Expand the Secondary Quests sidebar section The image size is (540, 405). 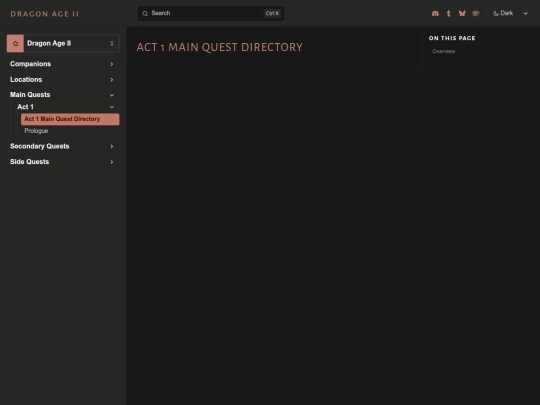(x=62, y=146)
